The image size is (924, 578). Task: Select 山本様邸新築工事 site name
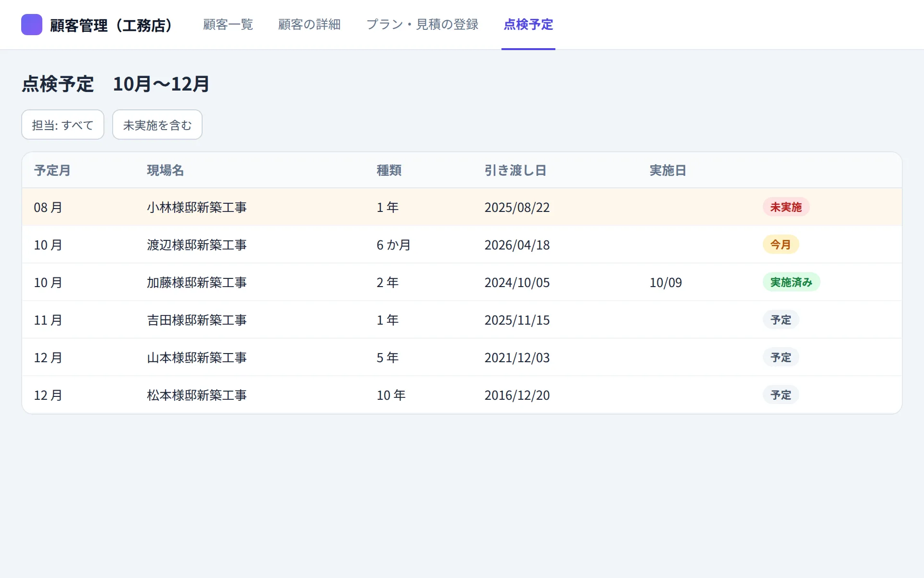[x=197, y=357]
